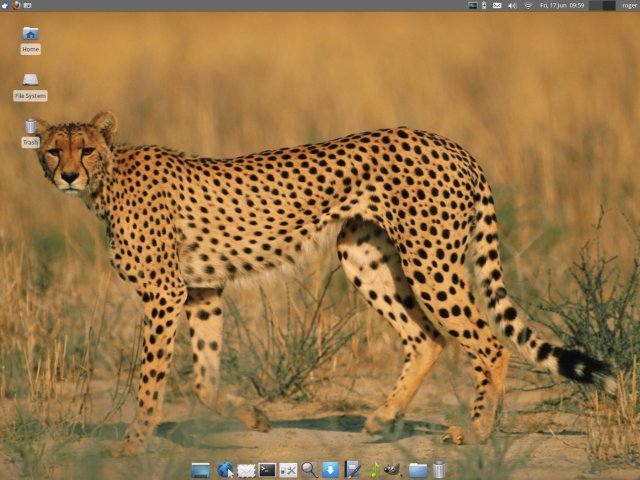Click the clock showing Fri, 17 Jun 09:59

coord(562,6)
